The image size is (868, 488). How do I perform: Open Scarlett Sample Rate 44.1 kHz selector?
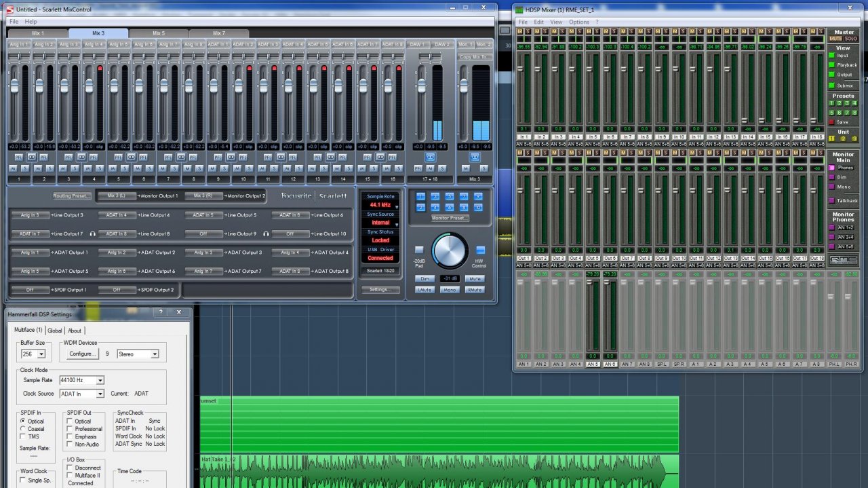tap(380, 204)
